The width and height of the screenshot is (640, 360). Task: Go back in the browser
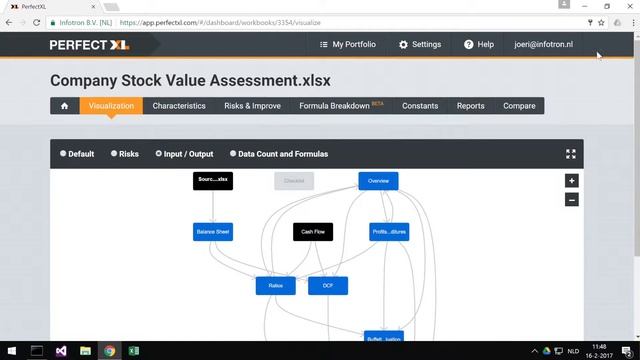9,23
